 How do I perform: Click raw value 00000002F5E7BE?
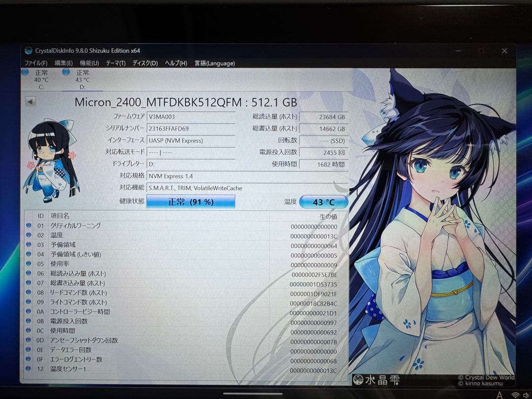click(x=314, y=275)
